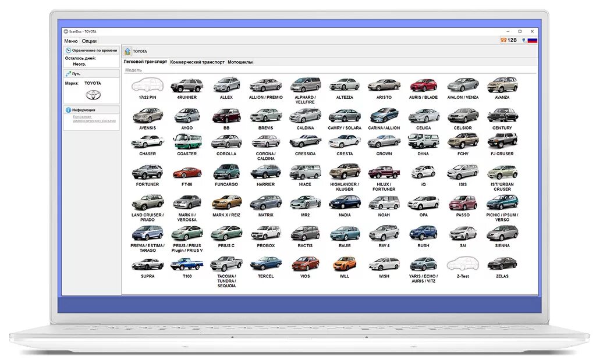This screenshot has width=596, height=364.
Task: Select the MARK X / REIZ model
Action: pyautogui.click(x=226, y=206)
